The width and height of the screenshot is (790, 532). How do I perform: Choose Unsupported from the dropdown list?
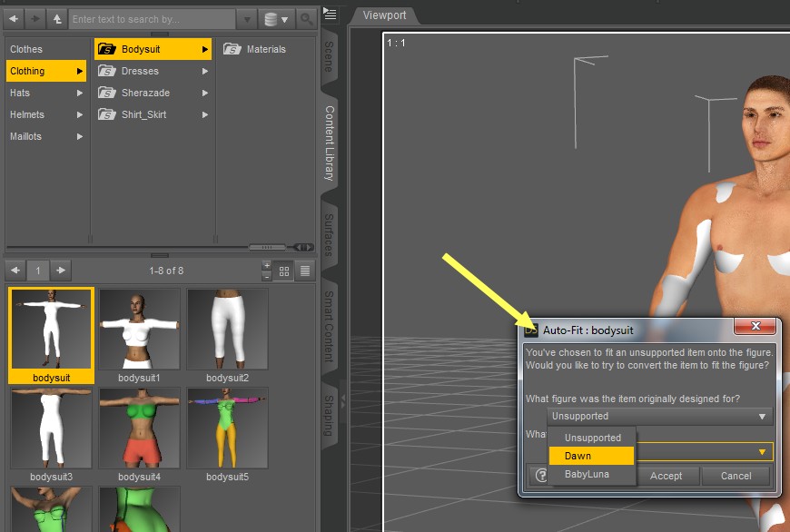(592, 438)
